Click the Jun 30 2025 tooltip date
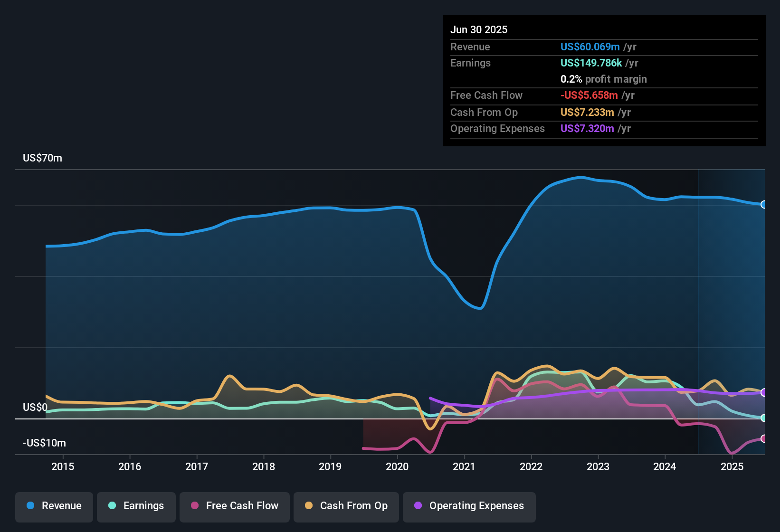Screen dimensions: 780x532 coord(479,29)
